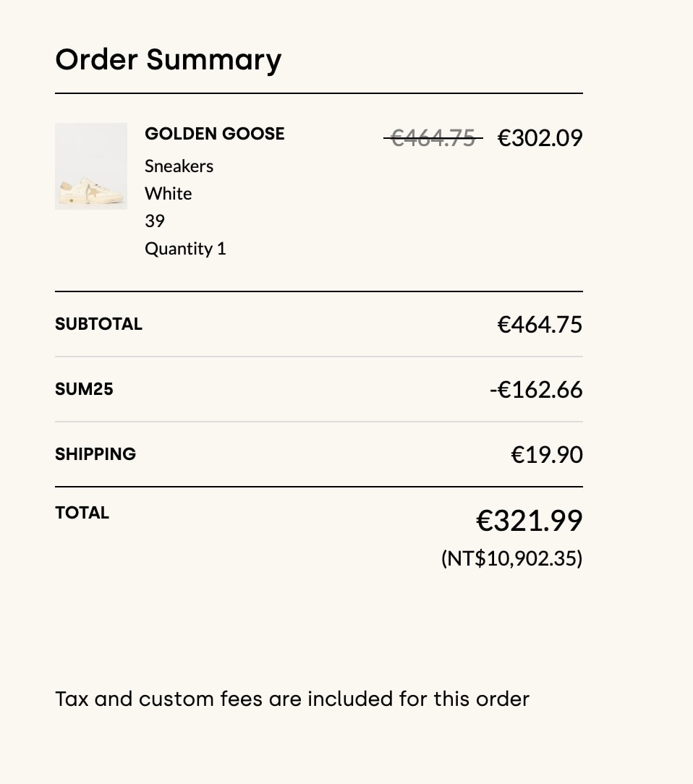This screenshot has width=693, height=784.
Task: Click the shipping cost €19.90
Action: (546, 454)
